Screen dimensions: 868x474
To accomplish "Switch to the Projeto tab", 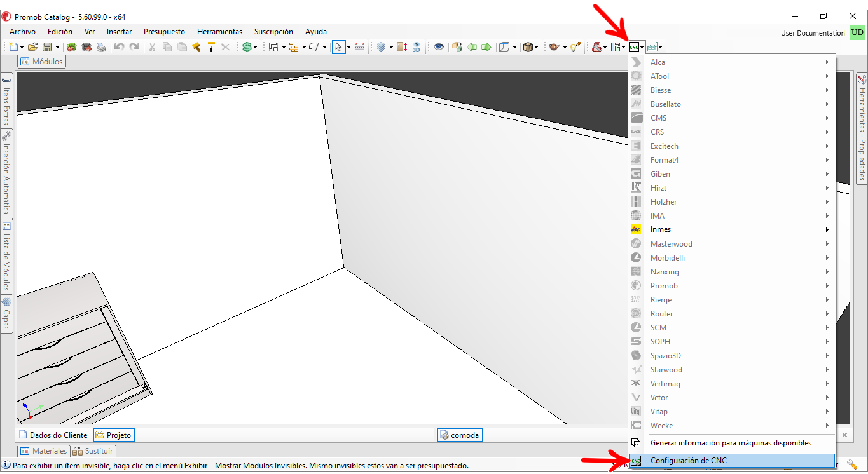I will (x=114, y=435).
